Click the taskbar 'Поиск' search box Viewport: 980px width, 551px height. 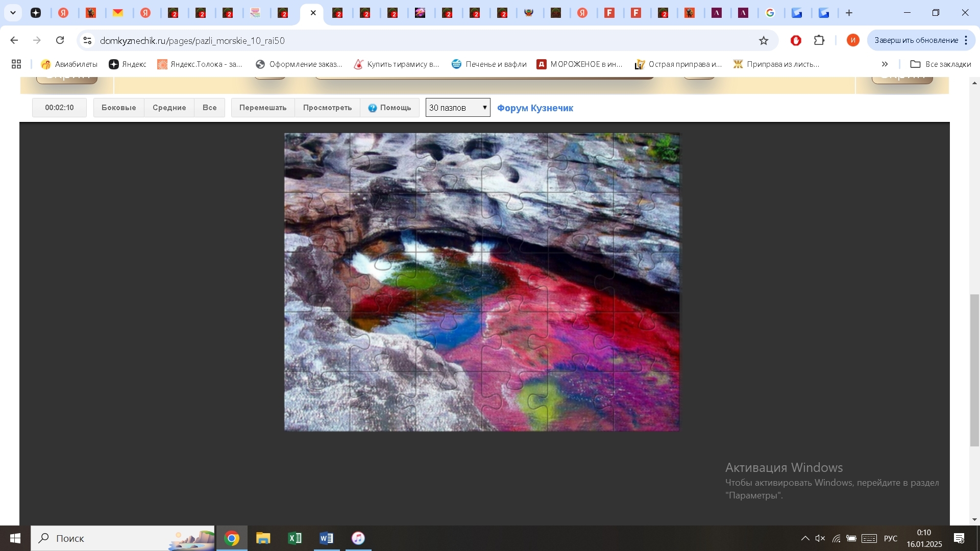122,538
